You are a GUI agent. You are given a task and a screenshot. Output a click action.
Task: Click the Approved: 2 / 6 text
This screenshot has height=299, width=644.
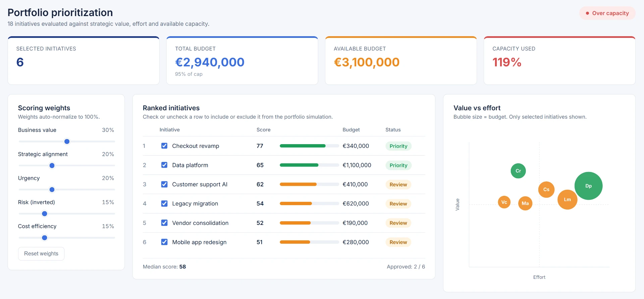406,267
